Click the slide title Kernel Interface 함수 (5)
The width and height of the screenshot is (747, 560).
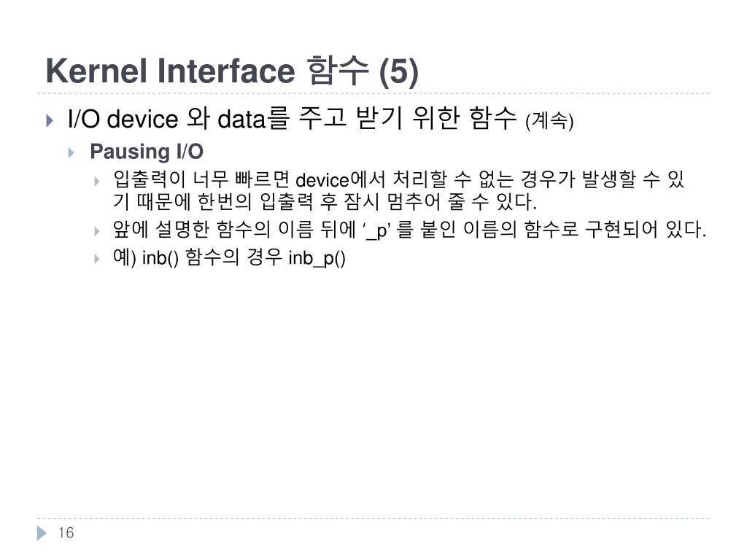(x=232, y=71)
